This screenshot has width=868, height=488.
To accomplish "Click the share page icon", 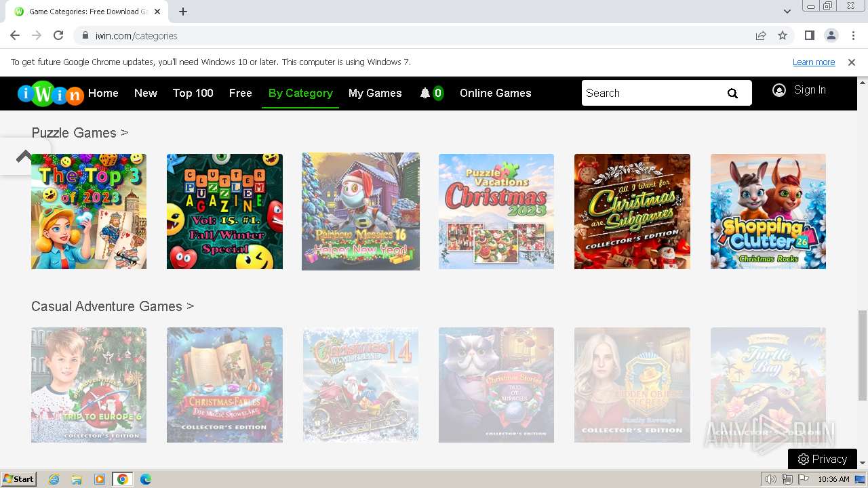I will click(x=761, y=35).
